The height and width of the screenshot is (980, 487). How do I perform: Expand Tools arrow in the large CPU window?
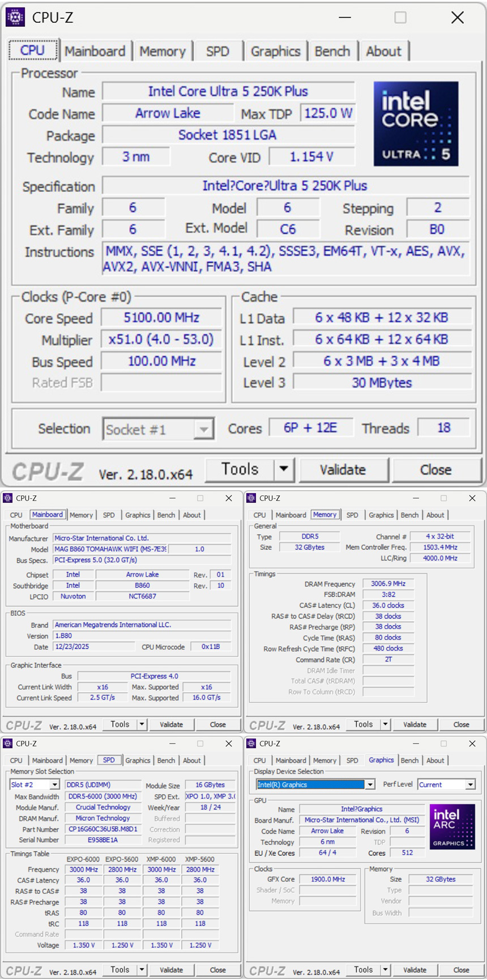coord(284,469)
